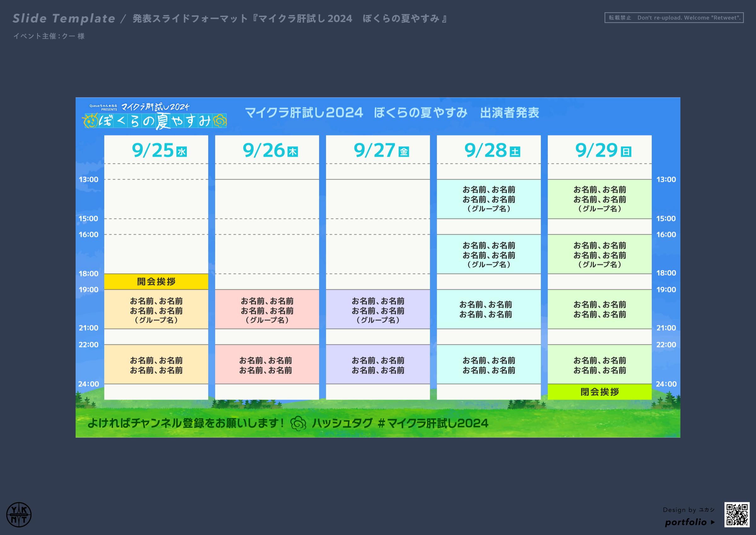Select the yellow 開会挨拶 block
The image size is (756, 535).
[156, 282]
